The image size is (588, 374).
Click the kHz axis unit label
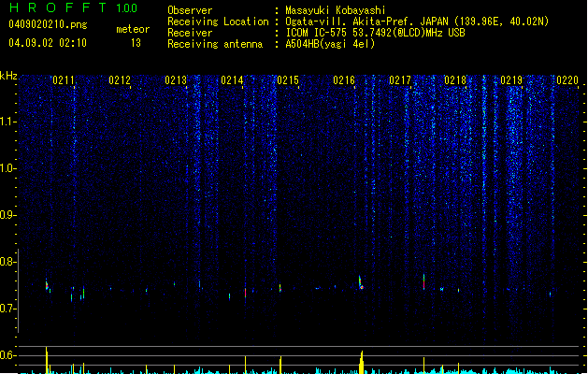[8, 76]
